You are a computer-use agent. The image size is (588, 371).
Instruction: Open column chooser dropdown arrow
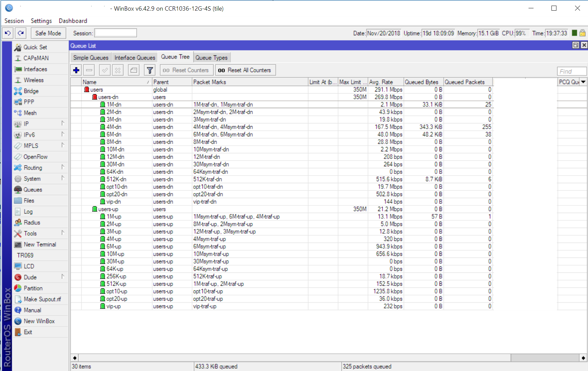pyautogui.click(x=583, y=82)
